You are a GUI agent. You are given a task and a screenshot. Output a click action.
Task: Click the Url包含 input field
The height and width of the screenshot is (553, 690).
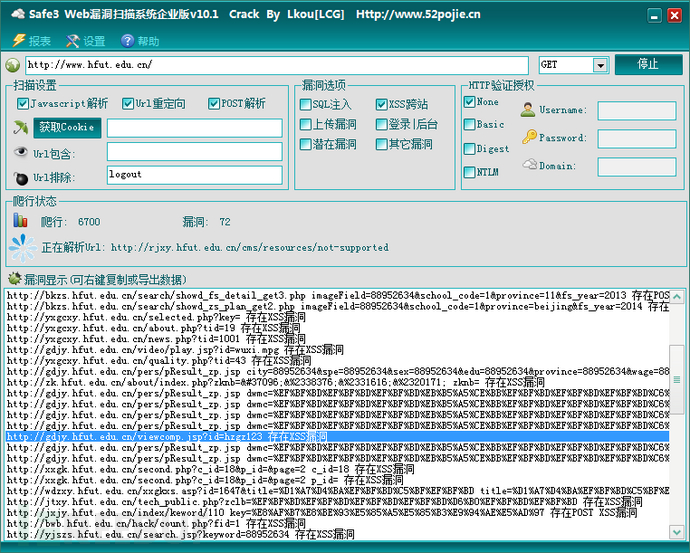tap(195, 152)
